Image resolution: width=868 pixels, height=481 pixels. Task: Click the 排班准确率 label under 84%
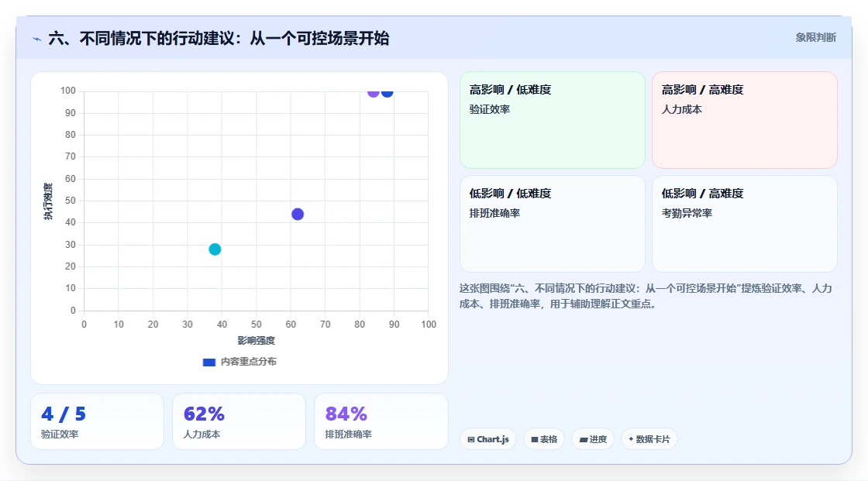click(x=348, y=435)
